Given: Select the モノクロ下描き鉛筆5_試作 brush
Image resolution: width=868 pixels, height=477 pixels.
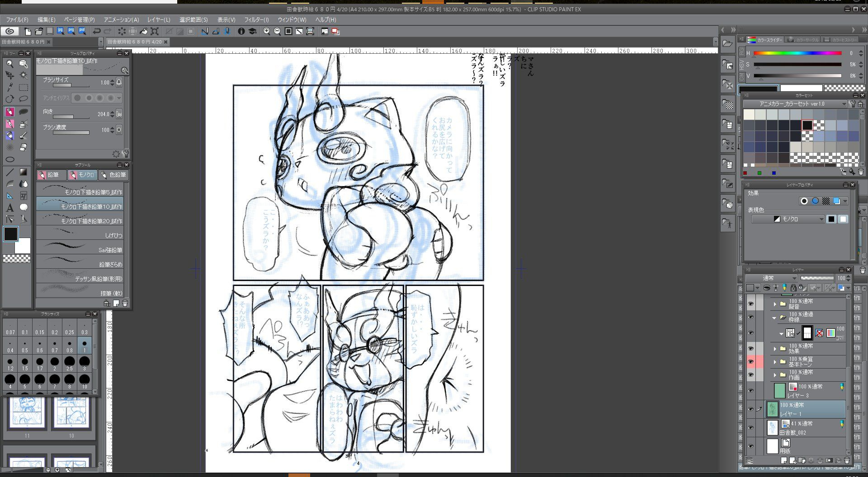Looking at the screenshot, I should point(80,190).
